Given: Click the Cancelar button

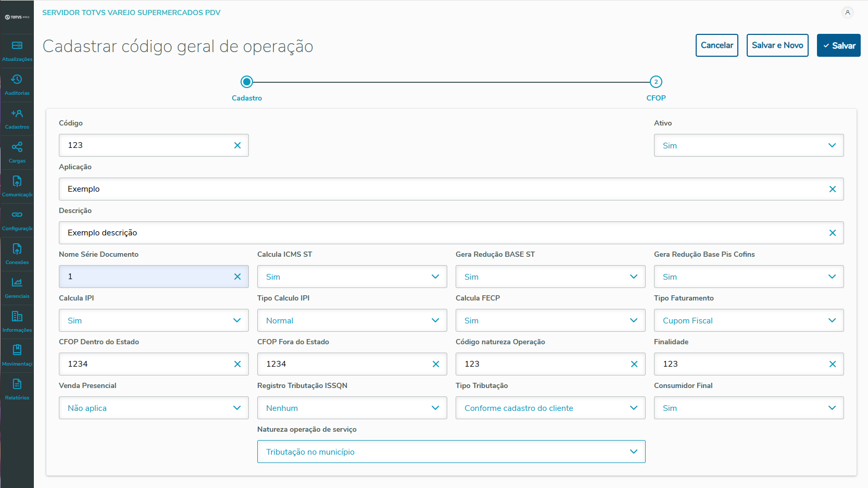Looking at the screenshot, I should (716, 45).
